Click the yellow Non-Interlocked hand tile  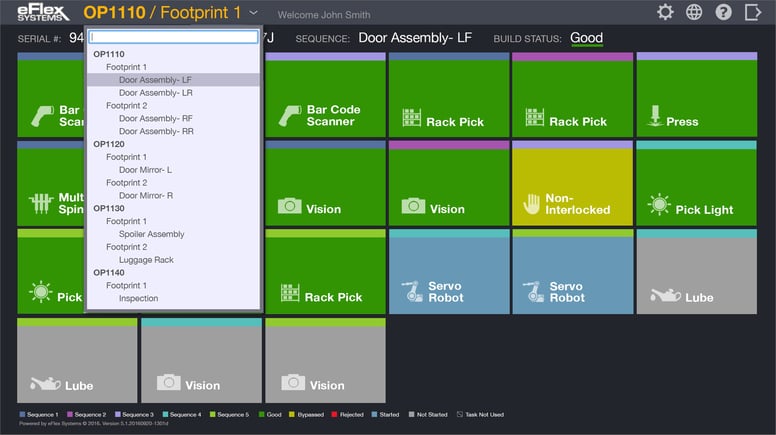573,183
